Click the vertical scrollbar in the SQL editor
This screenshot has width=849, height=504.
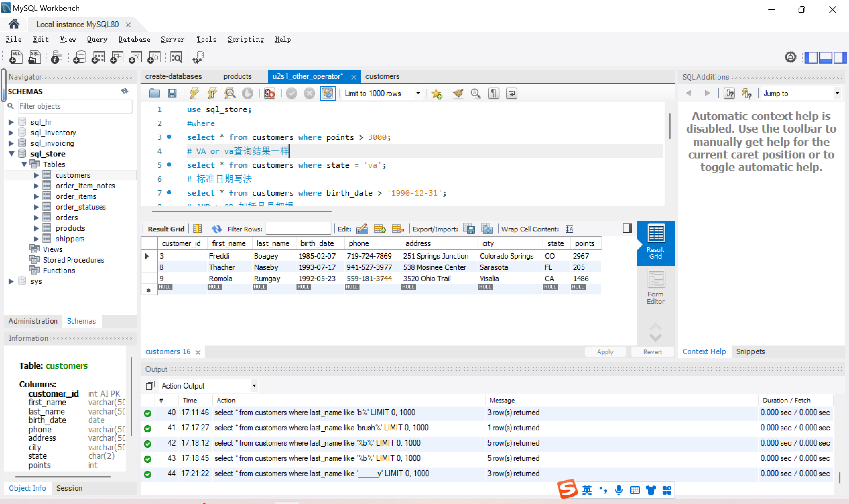coord(669,126)
